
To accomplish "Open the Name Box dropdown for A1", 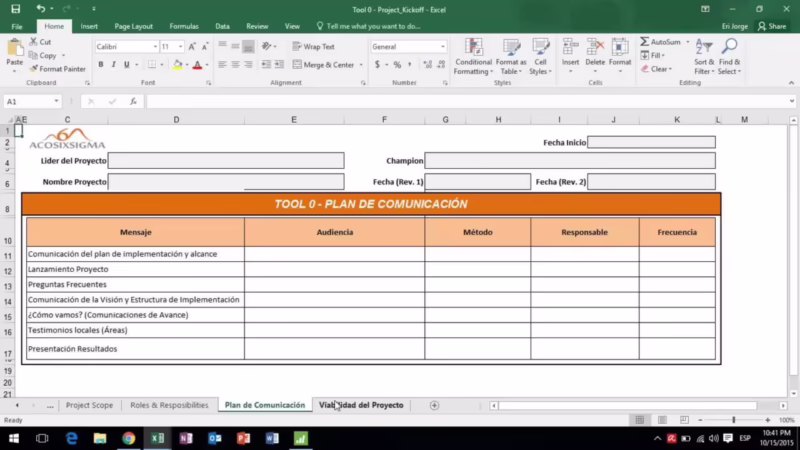I will click(x=56, y=102).
